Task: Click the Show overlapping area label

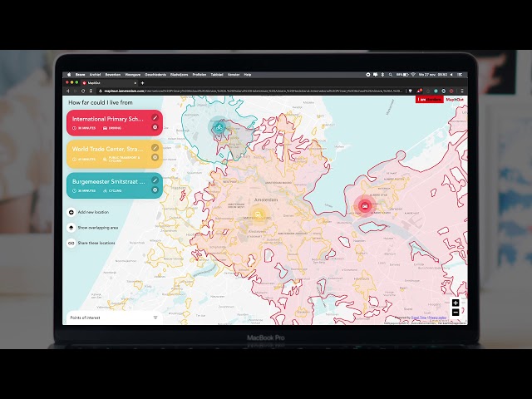Action: click(x=98, y=228)
